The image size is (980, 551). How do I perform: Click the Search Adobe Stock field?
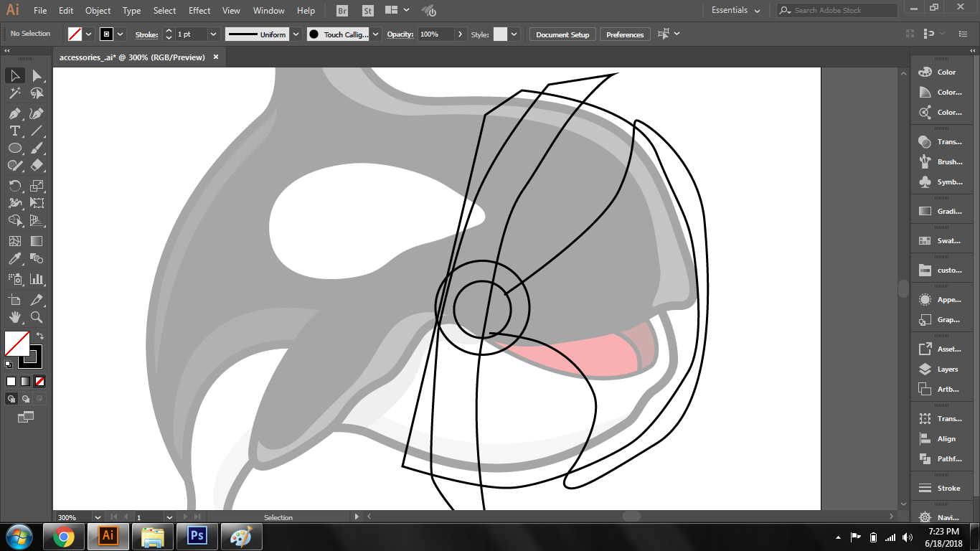click(x=837, y=10)
